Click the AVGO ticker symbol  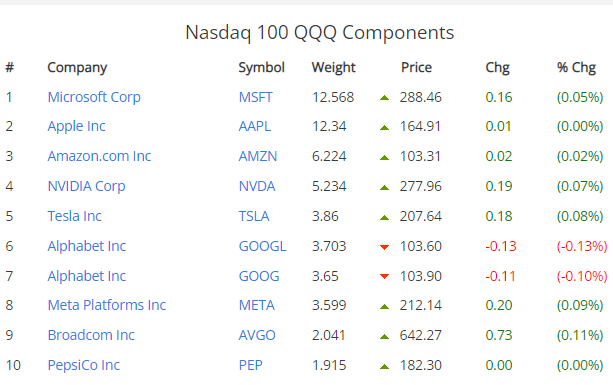pos(257,335)
